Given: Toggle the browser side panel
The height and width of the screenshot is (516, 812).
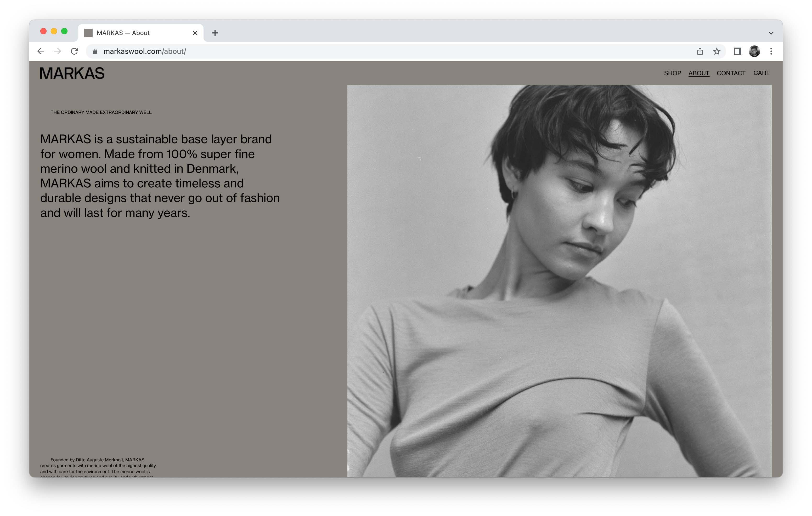Looking at the screenshot, I should (737, 51).
